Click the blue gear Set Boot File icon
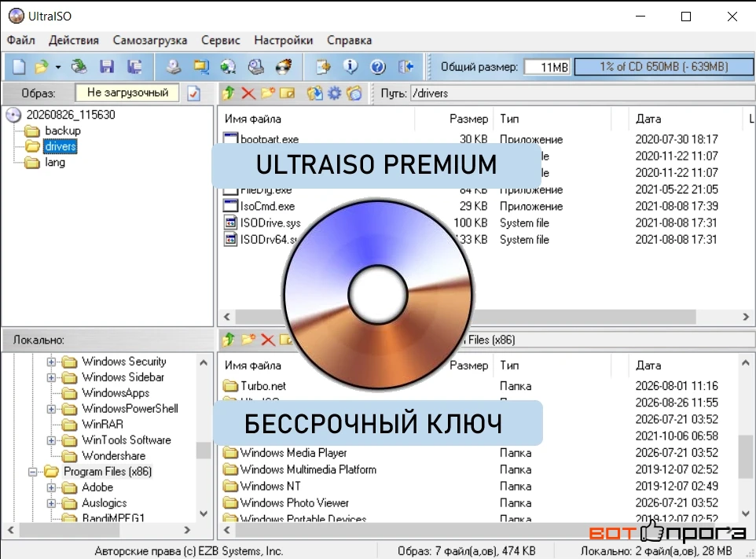The image size is (756, 559). tap(334, 93)
